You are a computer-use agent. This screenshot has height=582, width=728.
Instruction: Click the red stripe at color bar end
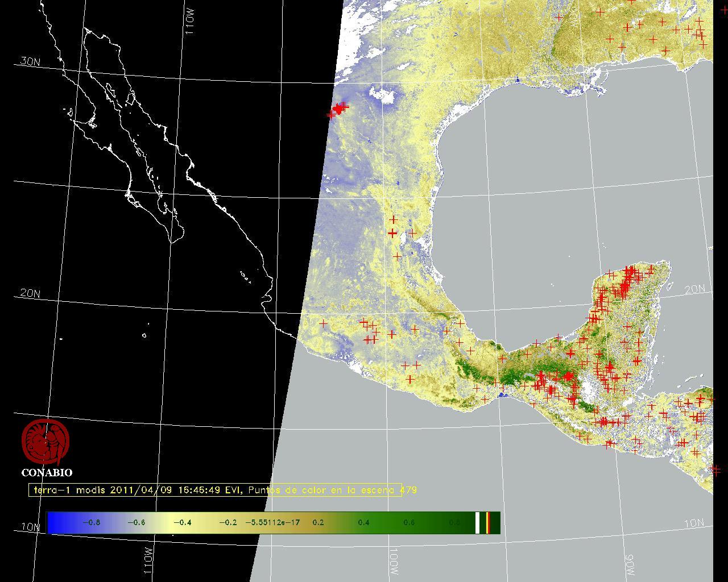click(x=488, y=523)
